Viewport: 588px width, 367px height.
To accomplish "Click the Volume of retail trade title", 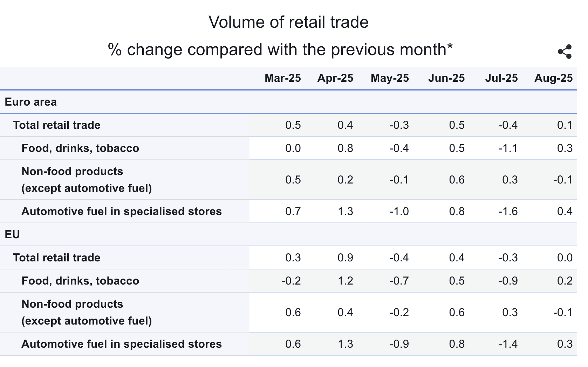I will pos(288,22).
